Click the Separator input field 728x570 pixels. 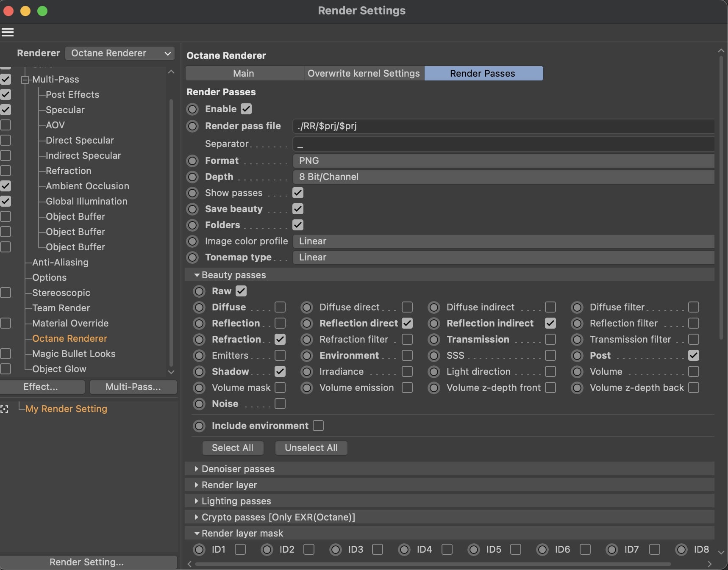(x=503, y=144)
